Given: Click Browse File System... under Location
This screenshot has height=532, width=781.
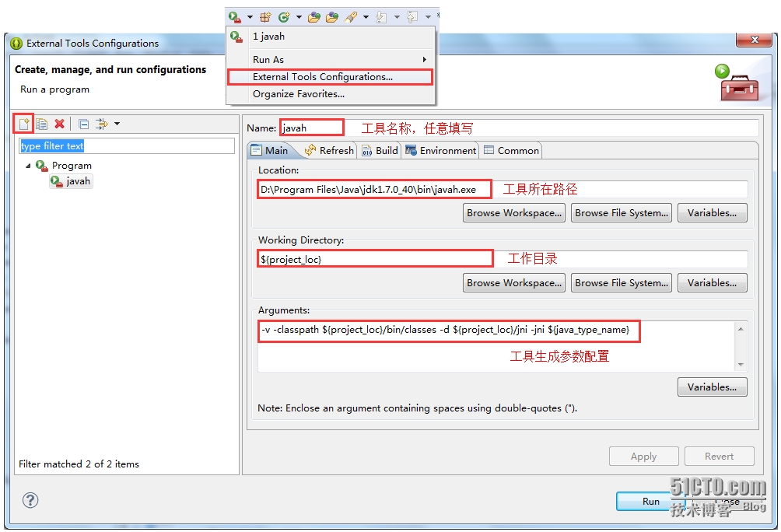Looking at the screenshot, I should (621, 212).
